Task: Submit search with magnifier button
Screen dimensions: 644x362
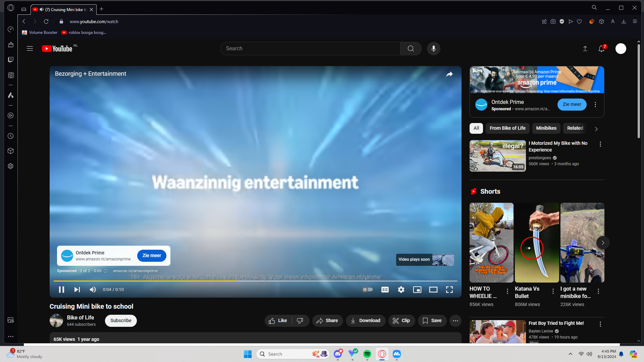Action: point(411,49)
